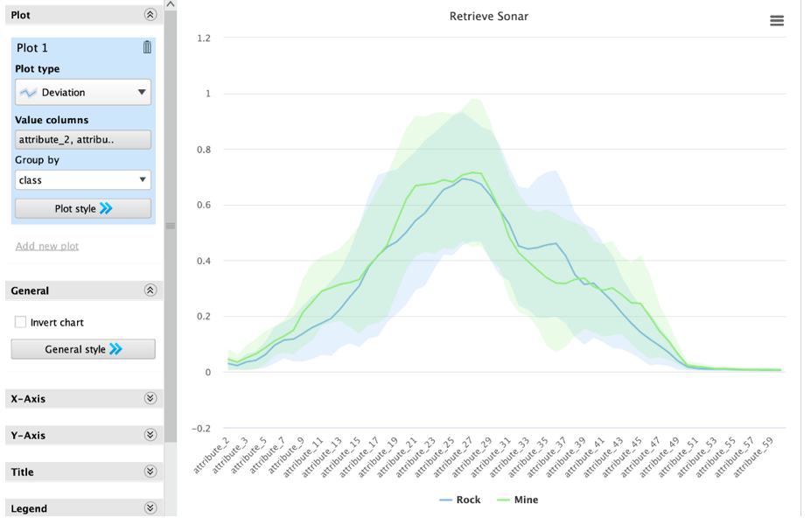This screenshot has height=532, width=811.
Task: Click the panel divider resize handle
Action: coord(171,226)
